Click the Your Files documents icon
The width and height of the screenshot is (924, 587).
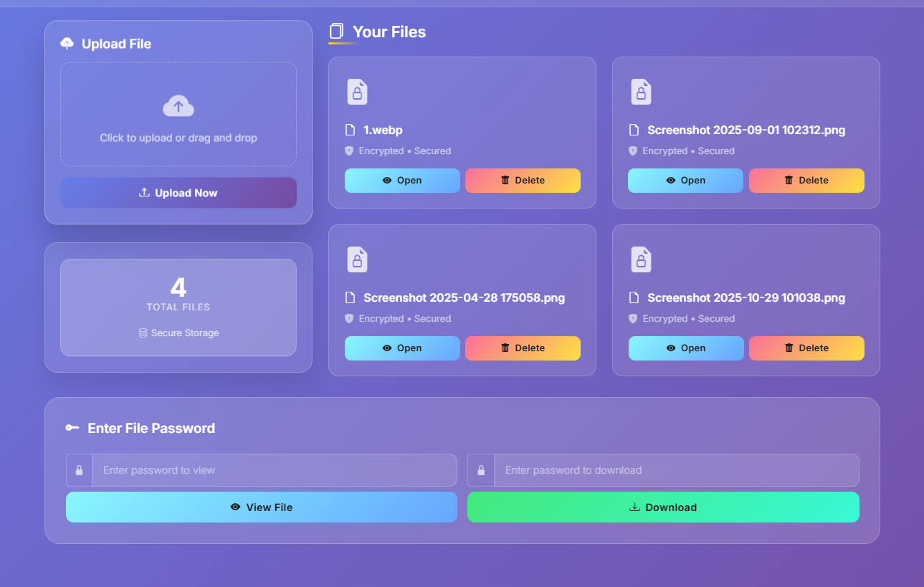click(336, 32)
